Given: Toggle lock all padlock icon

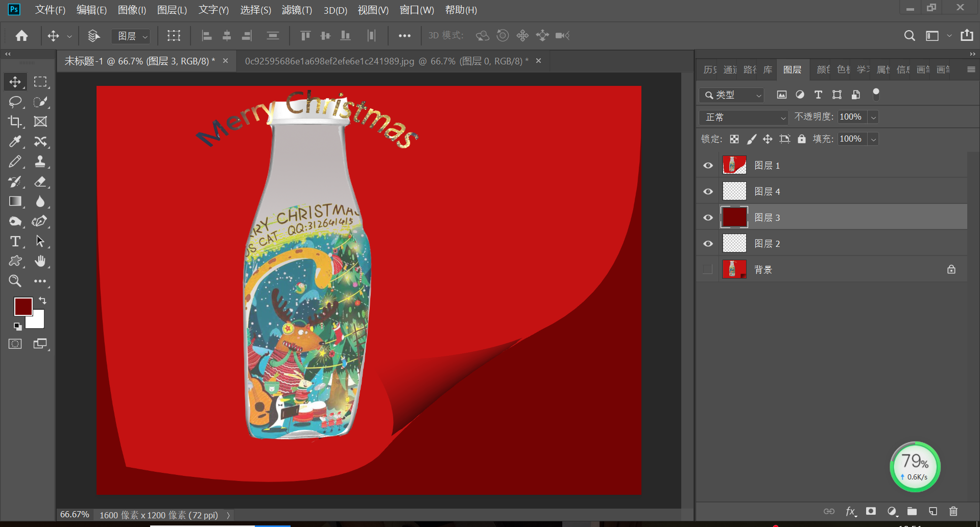Looking at the screenshot, I should [x=802, y=139].
